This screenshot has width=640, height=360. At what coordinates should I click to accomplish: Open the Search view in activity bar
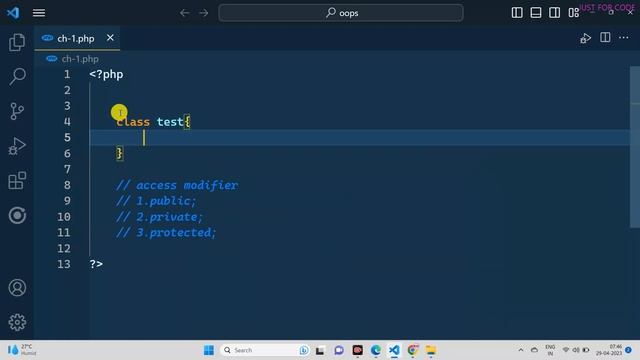(x=17, y=76)
